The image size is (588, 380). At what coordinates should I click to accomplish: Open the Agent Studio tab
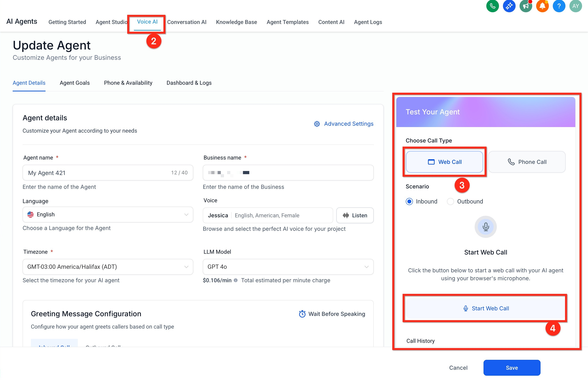coord(111,22)
